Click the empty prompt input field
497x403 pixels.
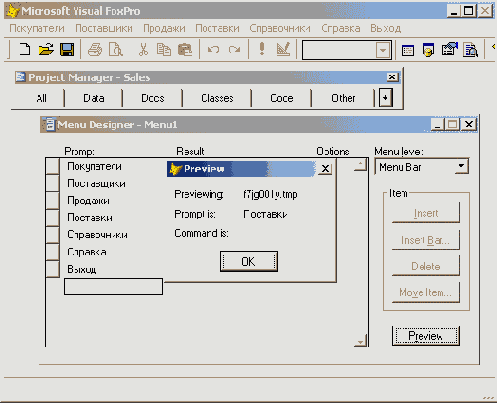click(113, 287)
